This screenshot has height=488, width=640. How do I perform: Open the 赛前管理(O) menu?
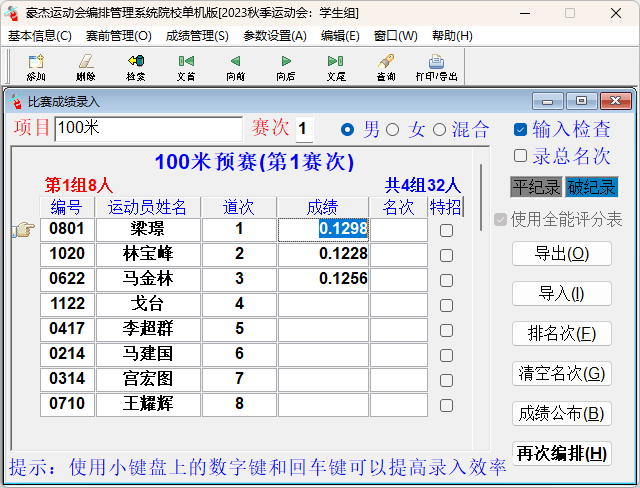click(119, 36)
